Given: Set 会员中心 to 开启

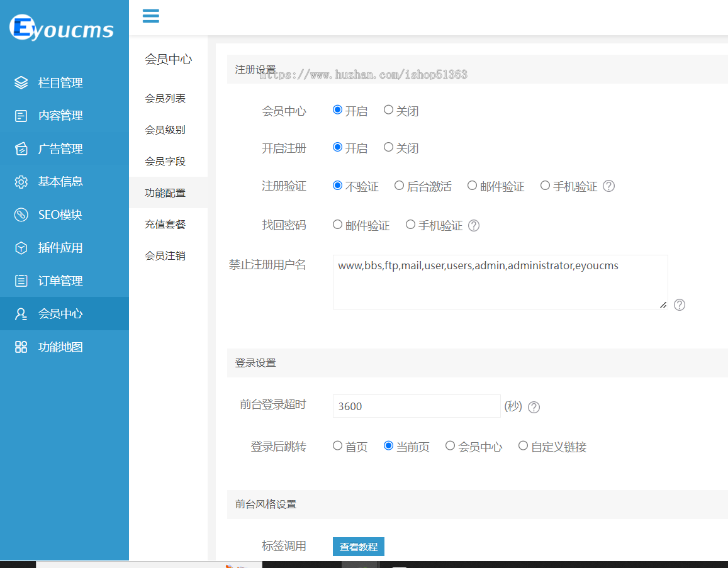Looking at the screenshot, I should point(337,110).
